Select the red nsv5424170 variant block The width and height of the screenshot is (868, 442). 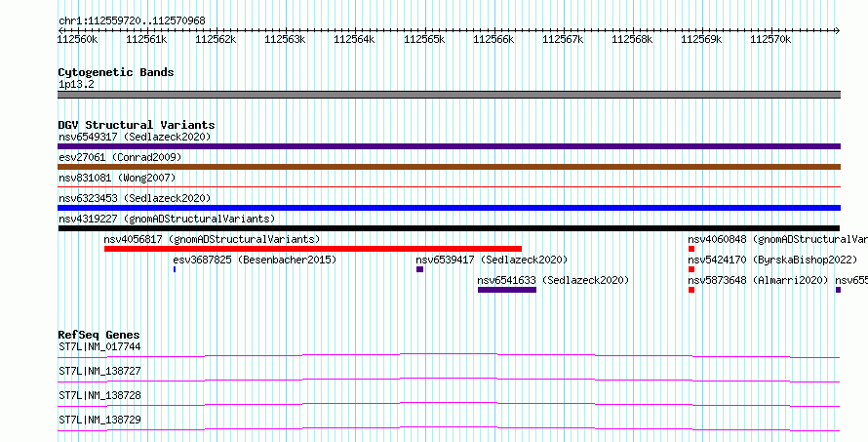691,269
